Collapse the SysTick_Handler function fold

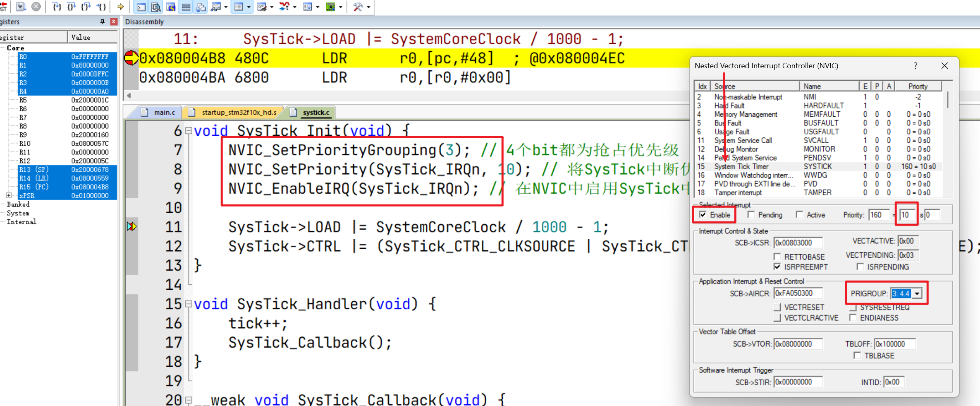coord(189,304)
